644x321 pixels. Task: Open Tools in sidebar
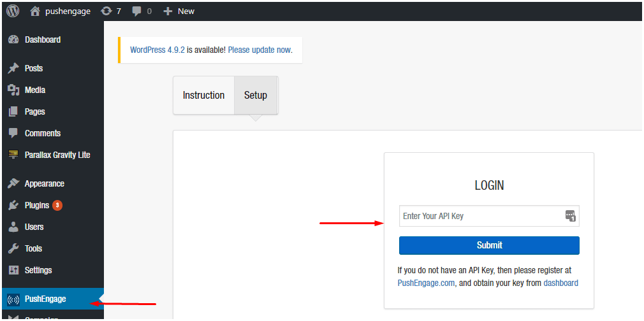33,248
